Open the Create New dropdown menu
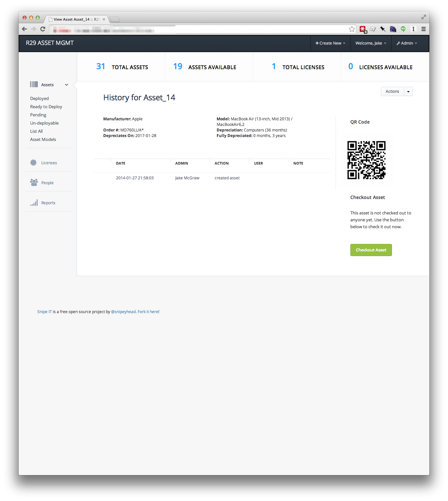 [x=330, y=43]
